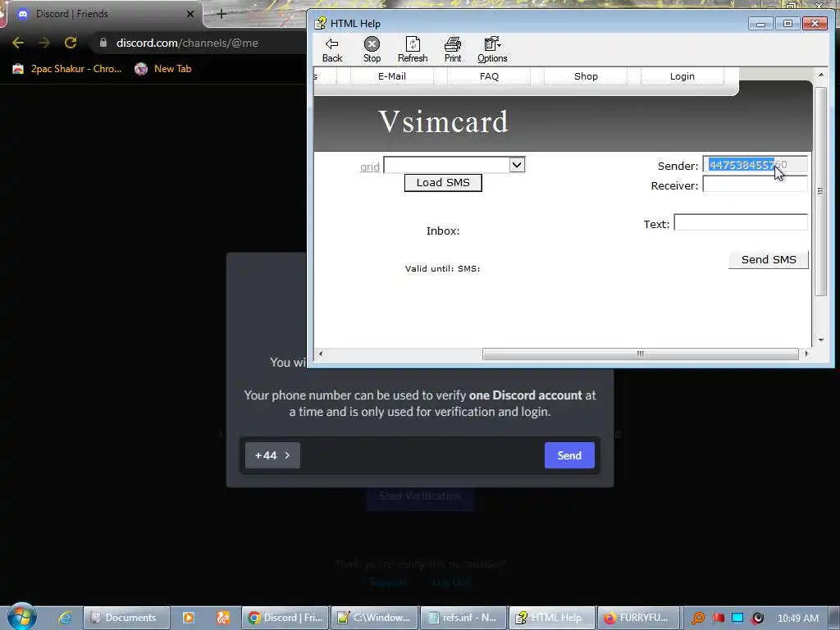Click the Load SMS button

(x=443, y=183)
